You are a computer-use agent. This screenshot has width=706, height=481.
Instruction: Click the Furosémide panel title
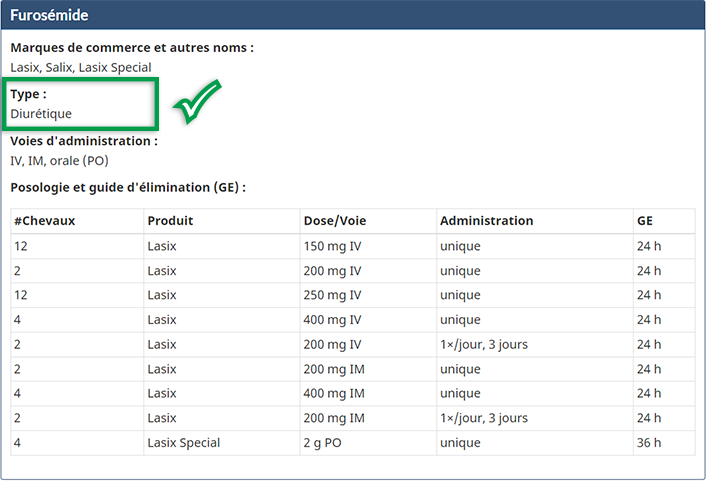[49, 15]
